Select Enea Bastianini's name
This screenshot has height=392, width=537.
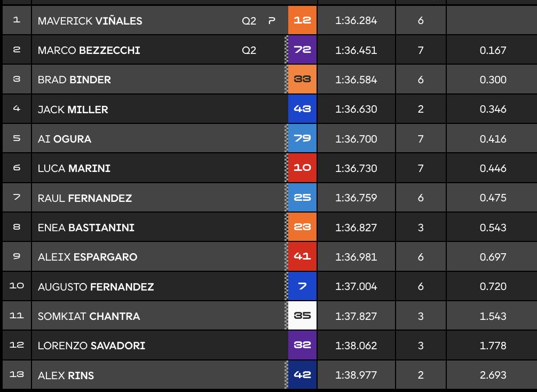[x=86, y=228]
